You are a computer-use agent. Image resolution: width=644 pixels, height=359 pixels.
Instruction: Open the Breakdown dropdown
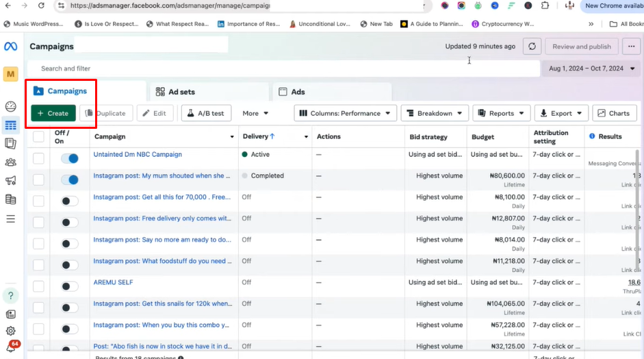click(x=435, y=114)
